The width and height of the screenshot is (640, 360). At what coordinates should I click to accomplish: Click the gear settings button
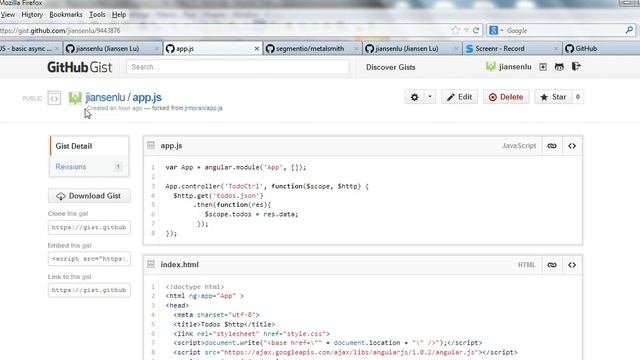pos(415,97)
